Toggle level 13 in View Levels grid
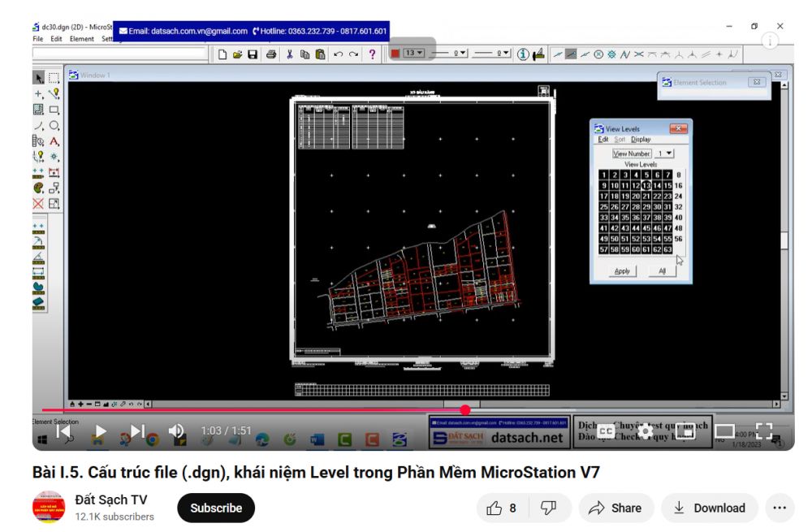Image resolution: width=812 pixels, height=532 pixels. [646, 186]
